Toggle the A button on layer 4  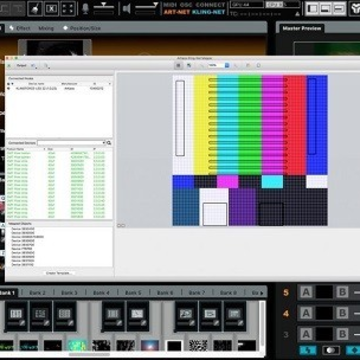tap(306, 313)
